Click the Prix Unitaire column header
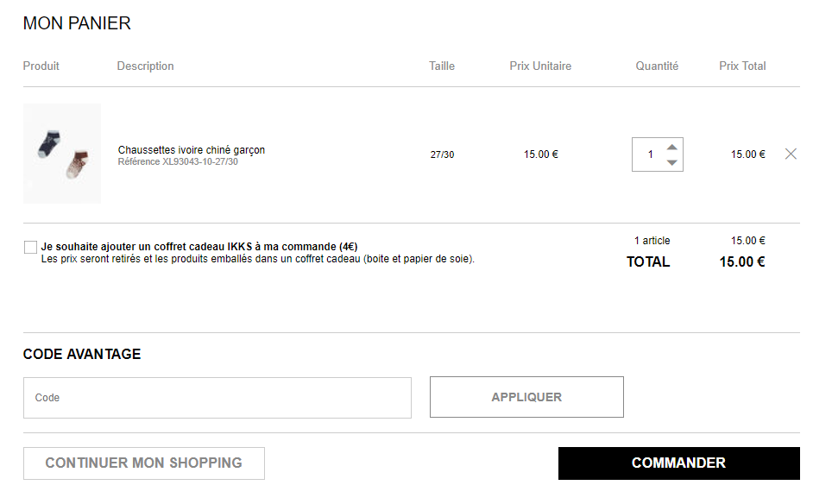Viewport: 832px width, 504px height. click(x=540, y=66)
